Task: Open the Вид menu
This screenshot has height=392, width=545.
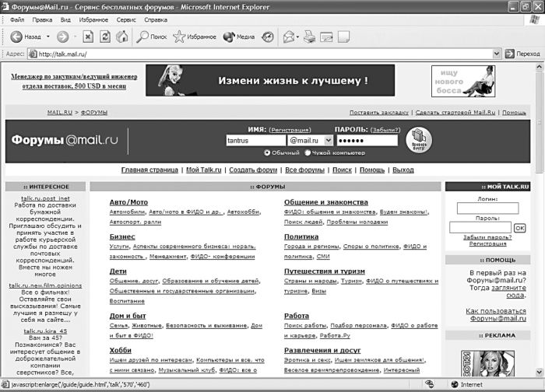Action: tap(65, 19)
